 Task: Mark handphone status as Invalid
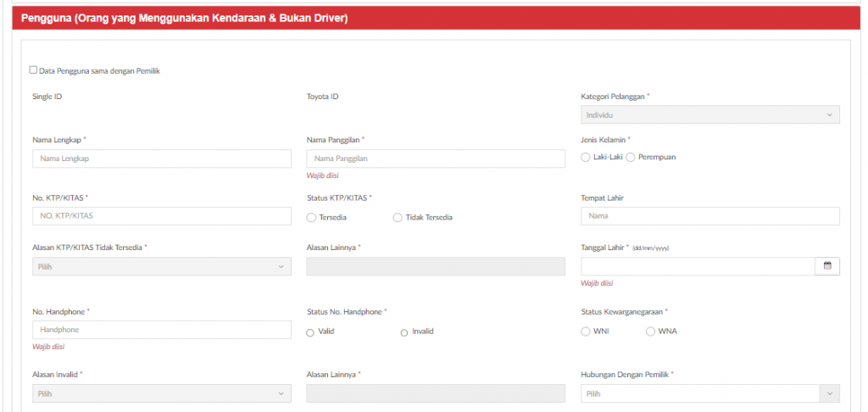coord(404,332)
